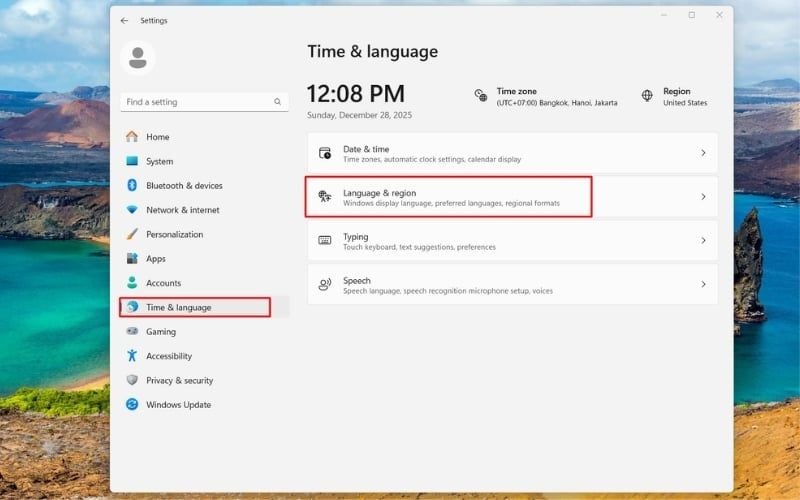The height and width of the screenshot is (500, 800).
Task: Click the user profile avatar
Action: coord(138,58)
